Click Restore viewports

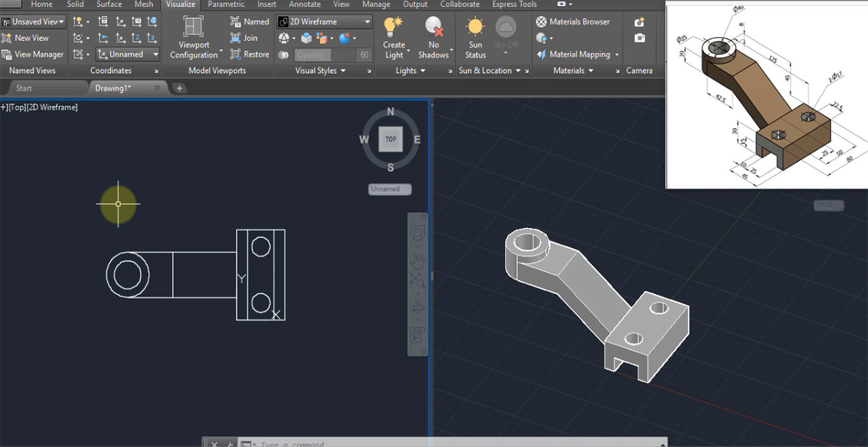click(249, 54)
